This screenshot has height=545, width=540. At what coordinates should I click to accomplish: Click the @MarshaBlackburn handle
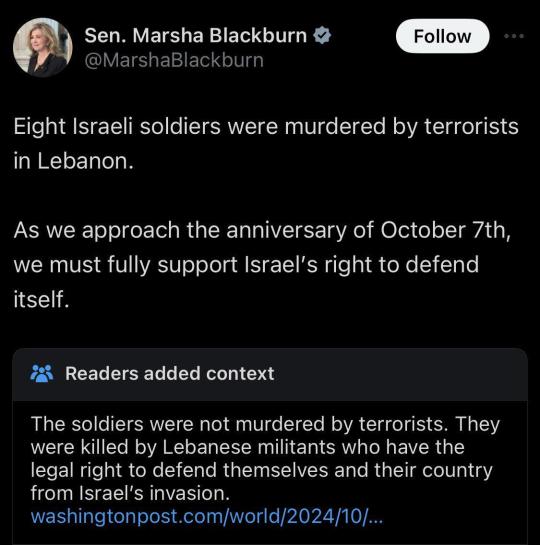(x=174, y=60)
